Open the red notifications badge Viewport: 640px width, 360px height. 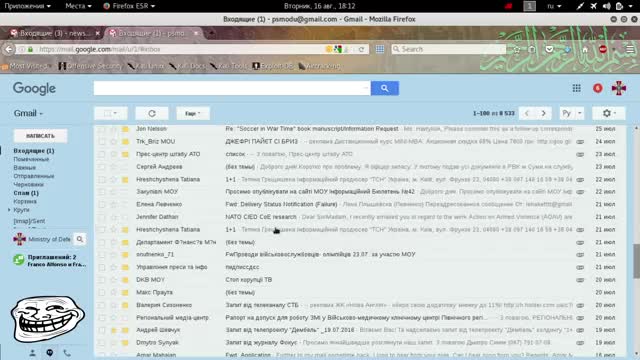tap(598, 88)
